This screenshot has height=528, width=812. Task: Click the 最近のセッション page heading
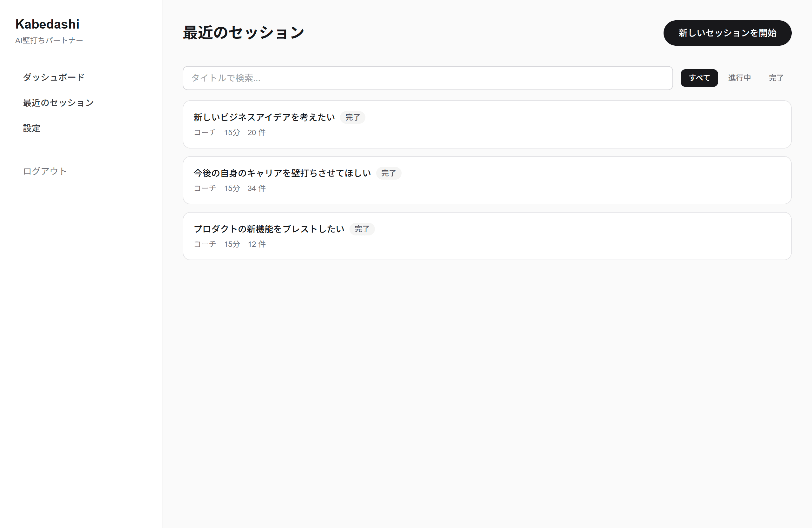click(x=244, y=32)
